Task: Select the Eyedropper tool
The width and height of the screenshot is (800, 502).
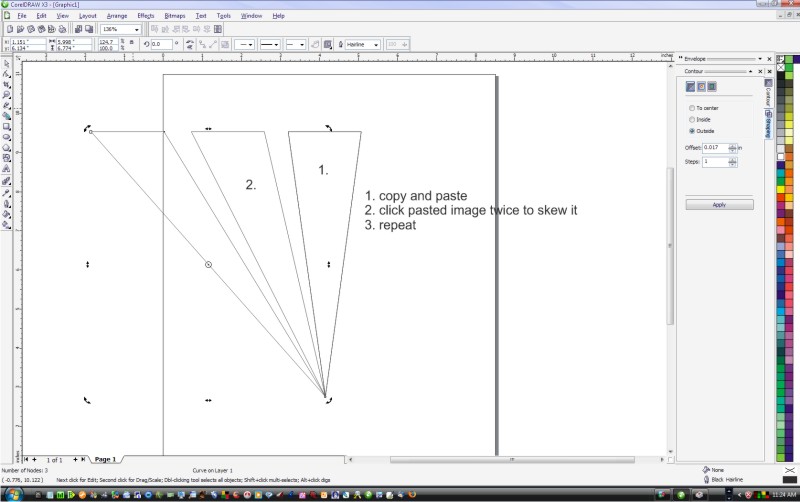Action: click(x=6, y=193)
